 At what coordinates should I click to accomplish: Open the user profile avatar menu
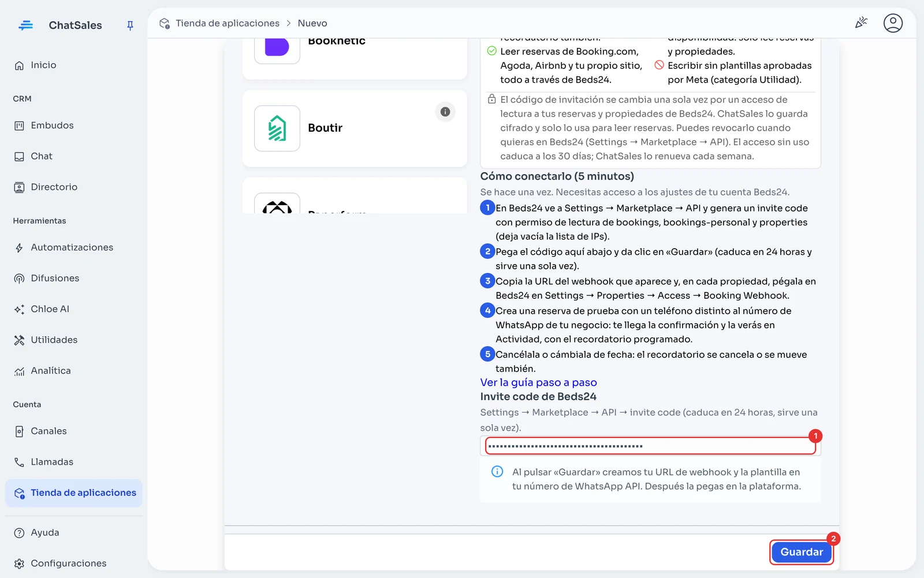click(893, 23)
